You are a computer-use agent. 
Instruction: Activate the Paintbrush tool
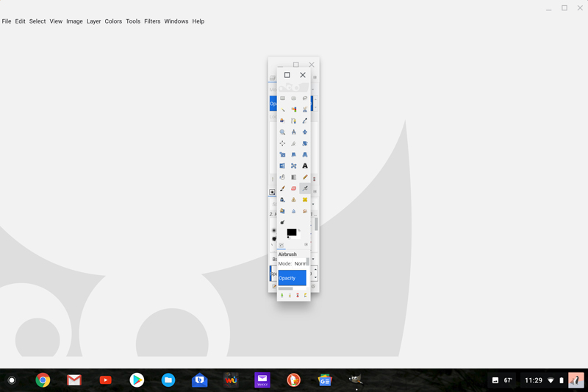tap(282, 188)
